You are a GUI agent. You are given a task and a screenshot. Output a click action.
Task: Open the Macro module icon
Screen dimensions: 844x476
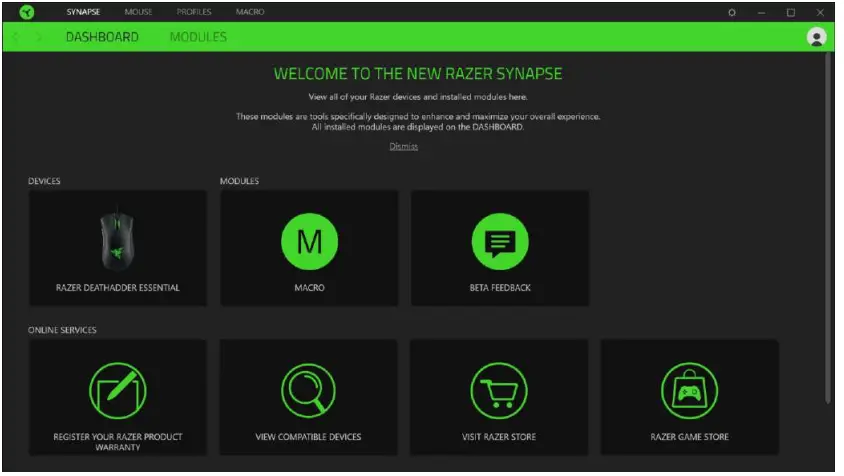312,243
